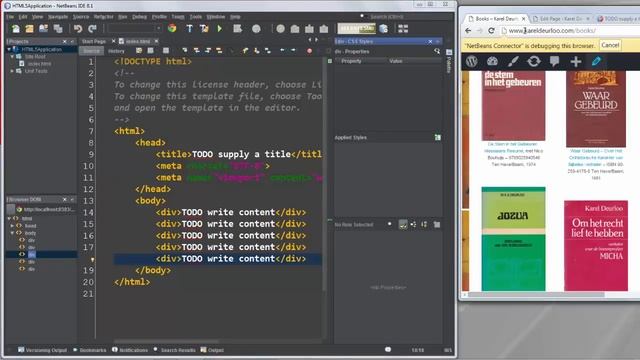Click the plus New content icon
The image size is (640, 360).
[576, 61]
